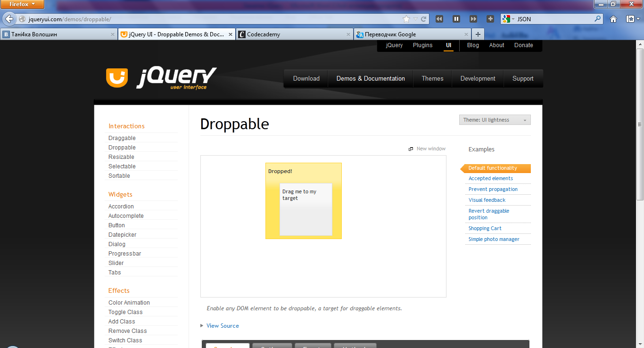
Task: Click the fast-forward toolbar icon
Action: [473, 19]
